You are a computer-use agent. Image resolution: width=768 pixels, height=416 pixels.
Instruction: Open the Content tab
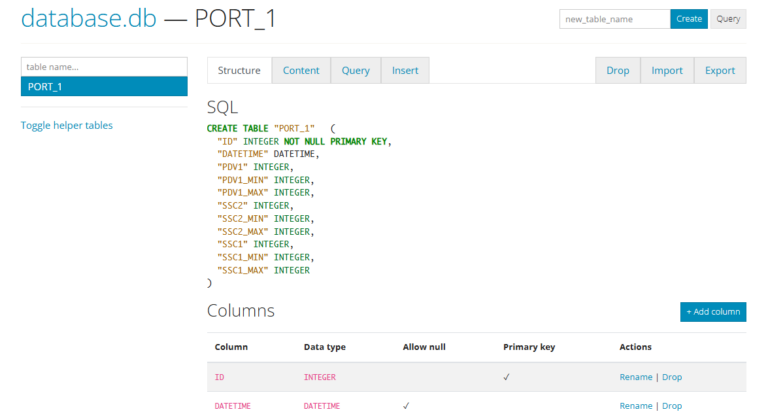click(x=301, y=70)
